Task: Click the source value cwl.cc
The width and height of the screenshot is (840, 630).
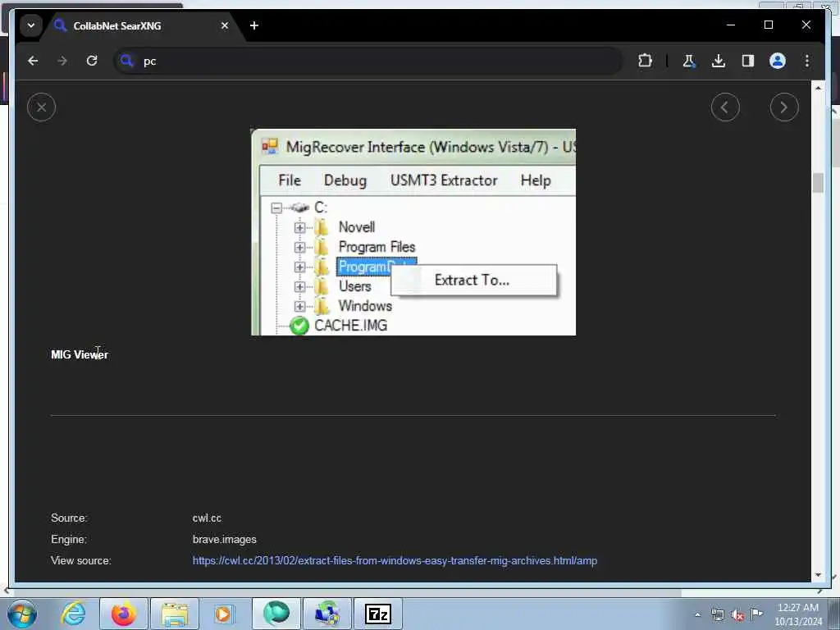Action: [207, 518]
